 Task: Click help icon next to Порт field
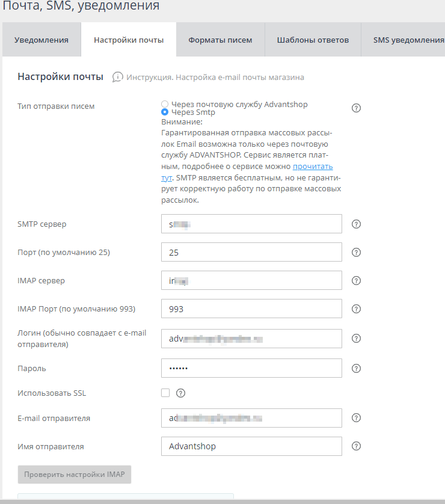coord(356,253)
